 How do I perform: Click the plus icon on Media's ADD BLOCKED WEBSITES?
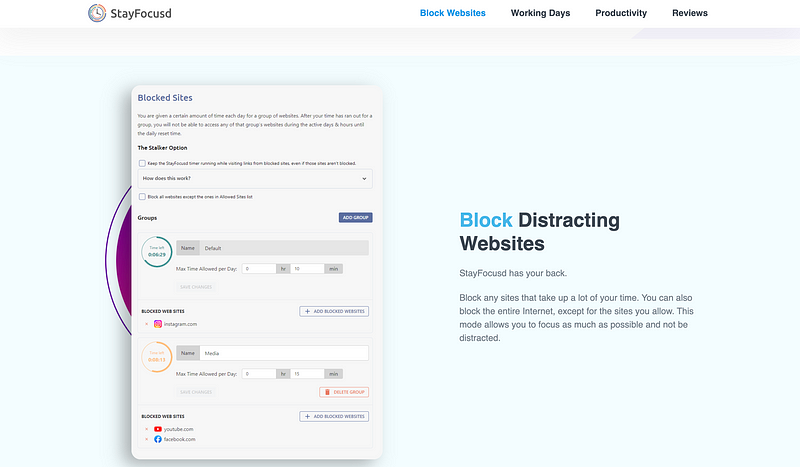(x=307, y=416)
